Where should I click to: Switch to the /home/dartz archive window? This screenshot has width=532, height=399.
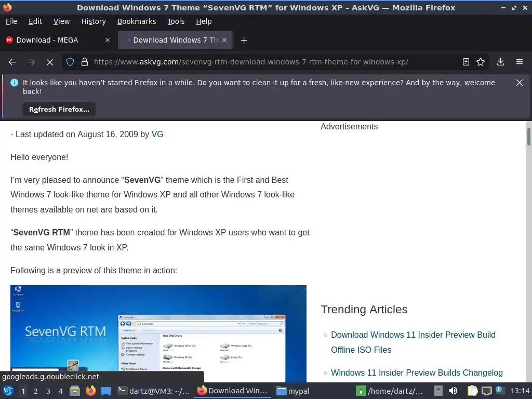(390, 391)
